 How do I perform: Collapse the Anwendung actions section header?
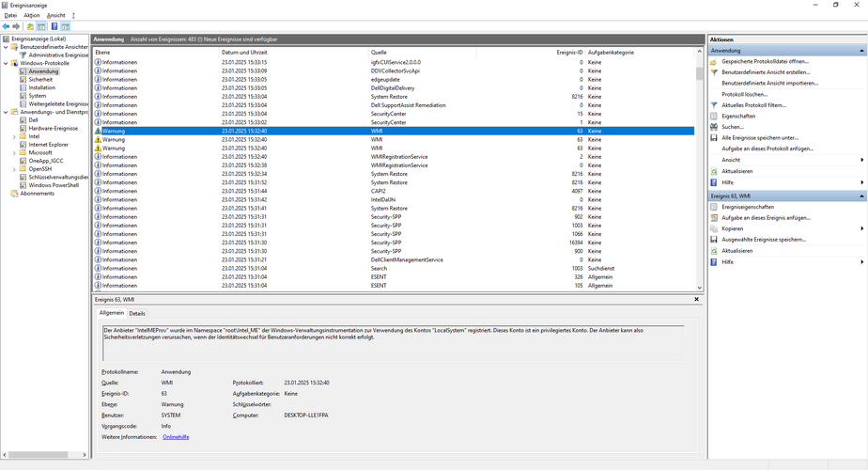(861, 51)
